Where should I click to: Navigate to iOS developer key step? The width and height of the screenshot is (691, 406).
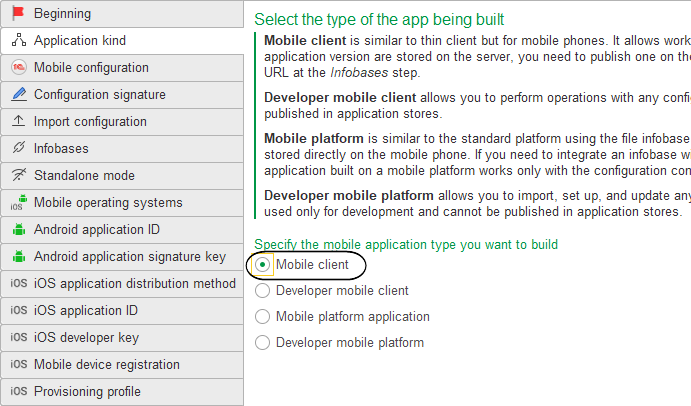tap(86, 338)
